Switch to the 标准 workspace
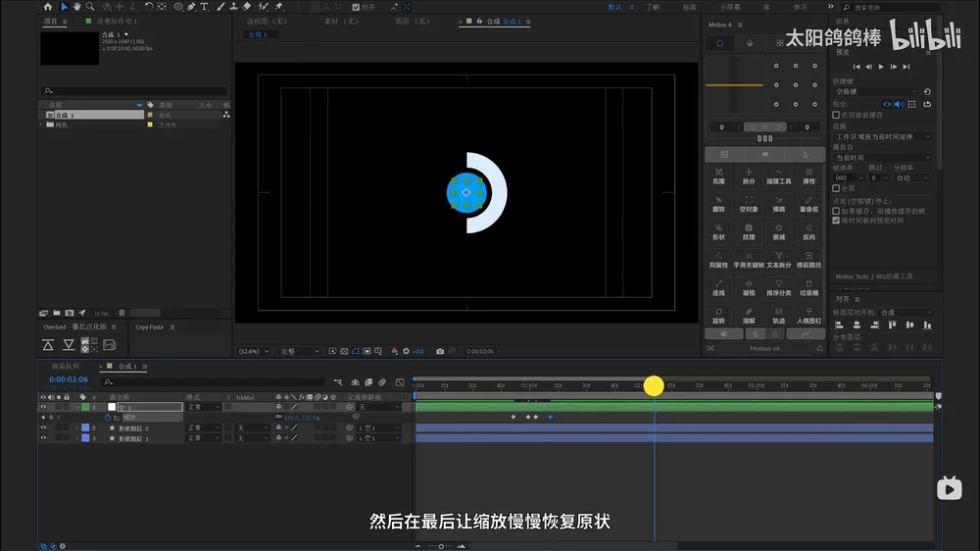 coord(689,7)
